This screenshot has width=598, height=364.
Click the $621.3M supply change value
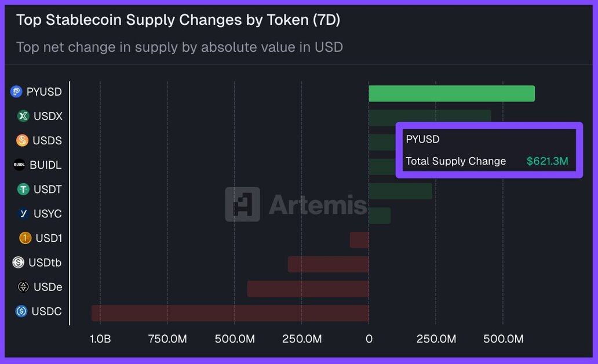547,161
